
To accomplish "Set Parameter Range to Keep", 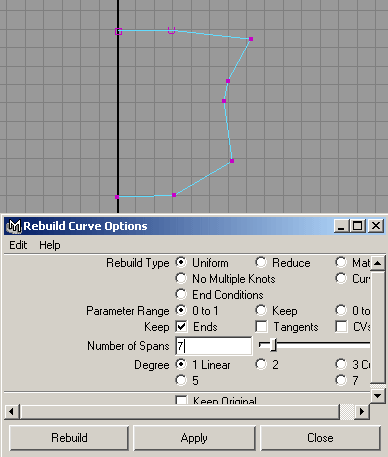I will click(x=261, y=310).
